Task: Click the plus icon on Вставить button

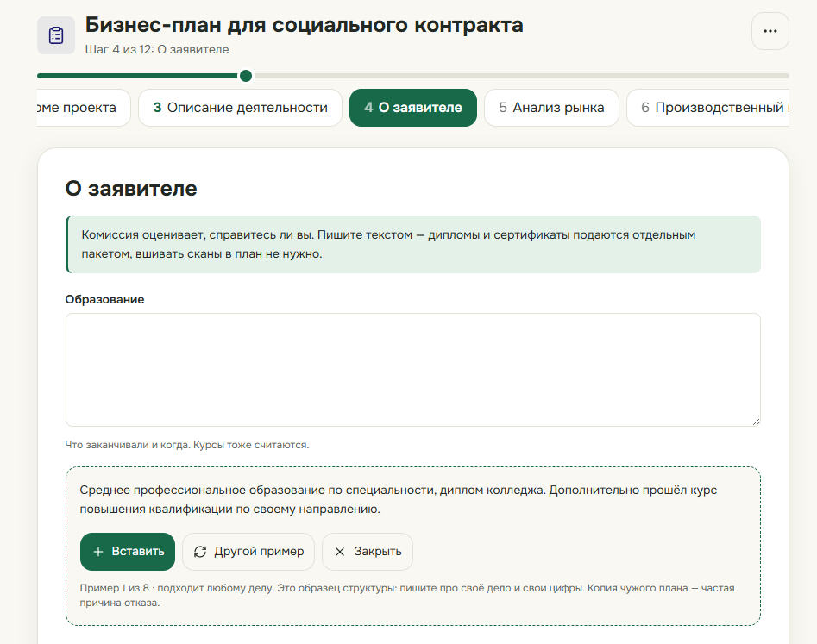Action: (98, 552)
